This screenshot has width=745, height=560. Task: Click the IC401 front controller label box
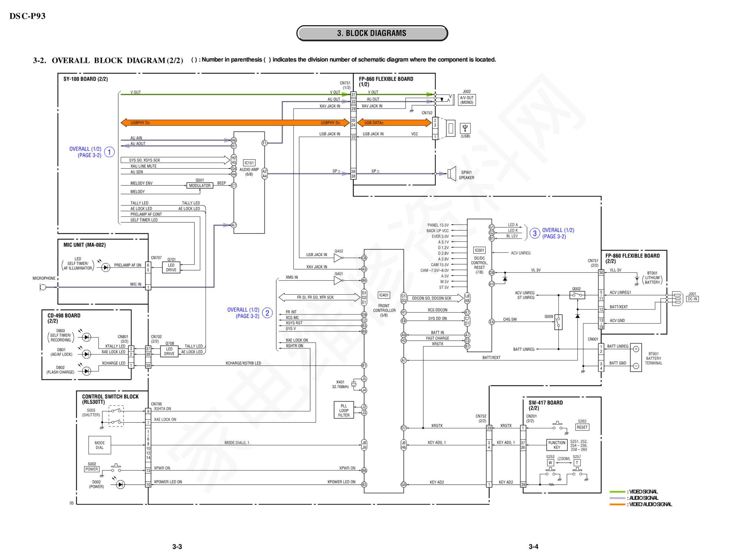(384, 295)
